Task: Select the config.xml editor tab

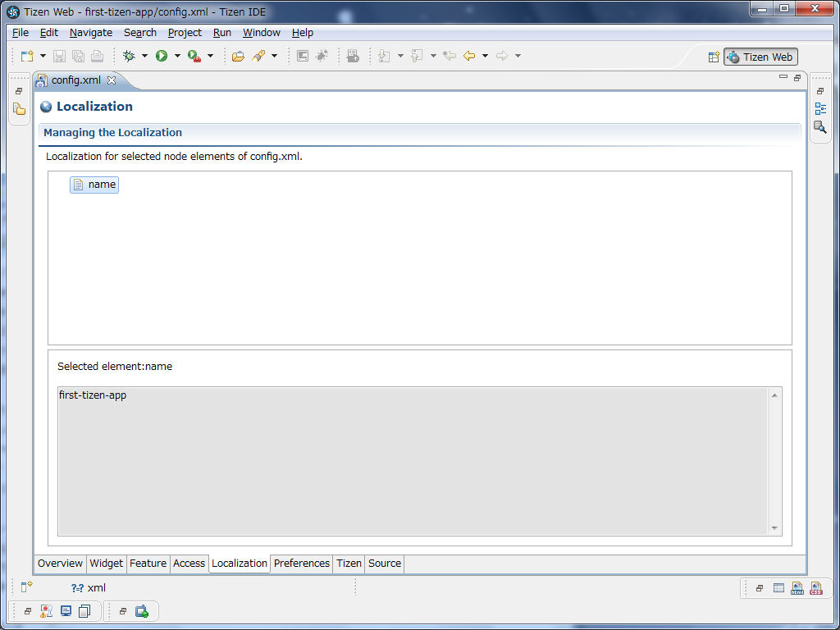Action: coord(75,80)
